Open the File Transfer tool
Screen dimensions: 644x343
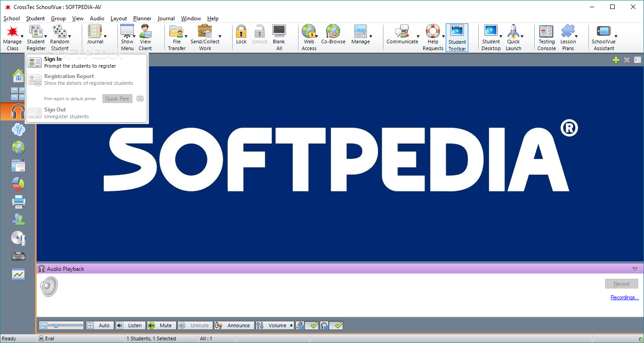tap(176, 37)
